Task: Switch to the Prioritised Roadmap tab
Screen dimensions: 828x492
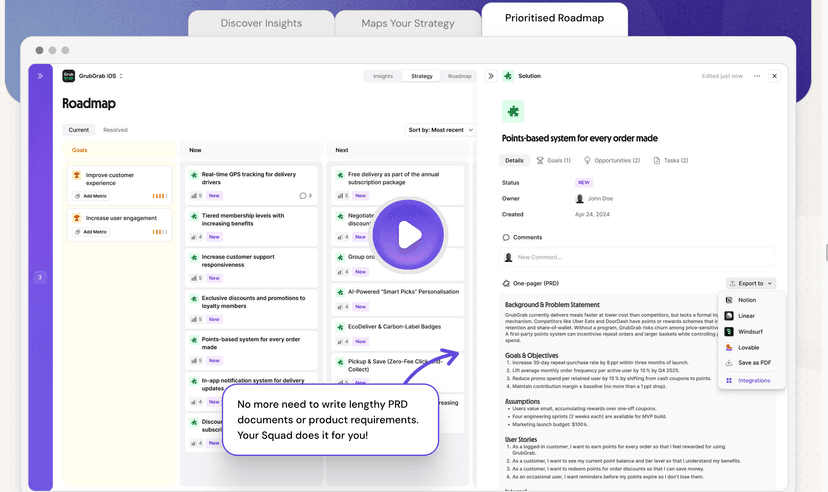Action: coord(554,20)
